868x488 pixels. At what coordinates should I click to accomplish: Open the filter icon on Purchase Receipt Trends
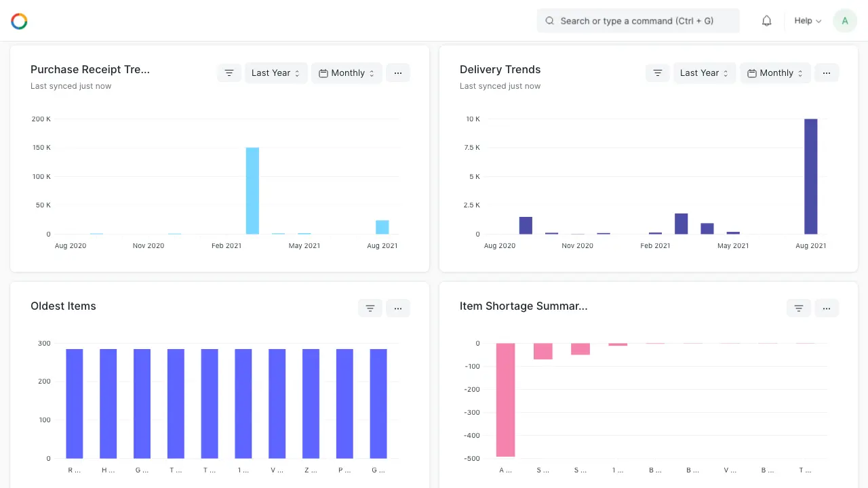[x=229, y=73]
